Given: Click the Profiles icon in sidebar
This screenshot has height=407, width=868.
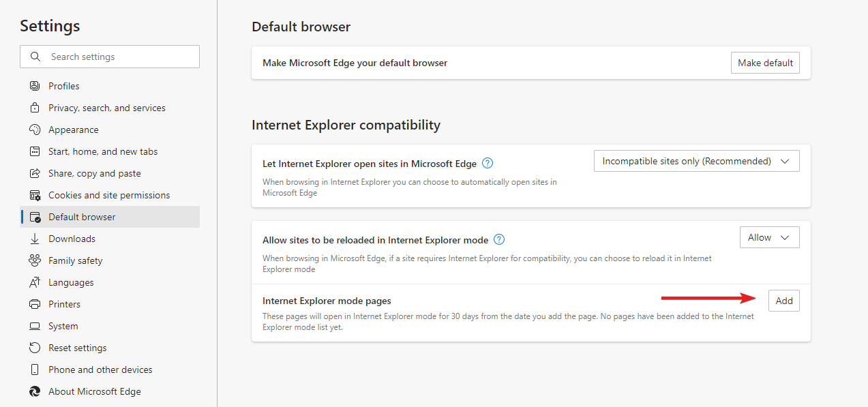Looking at the screenshot, I should pos(35,86).
